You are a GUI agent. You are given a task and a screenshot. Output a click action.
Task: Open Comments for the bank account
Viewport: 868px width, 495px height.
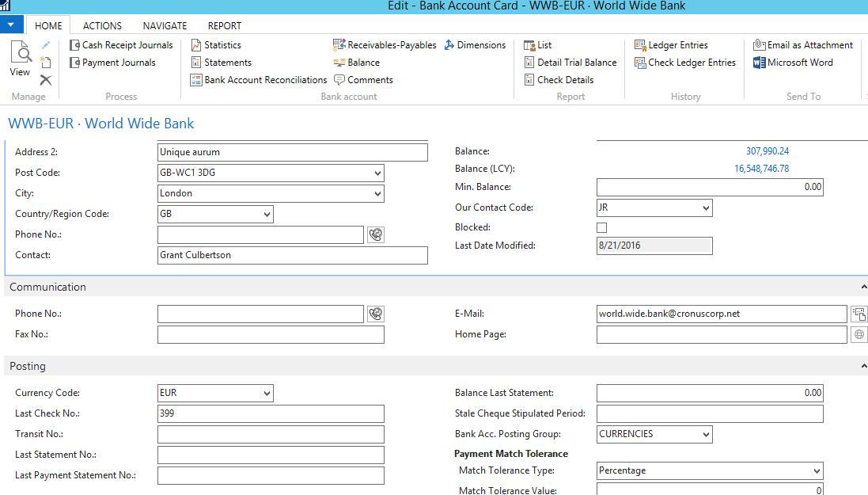363,80
